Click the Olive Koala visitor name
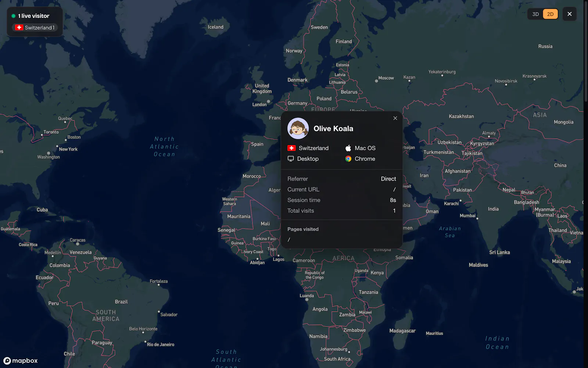 pyautogui.click(x=333, y=128)
